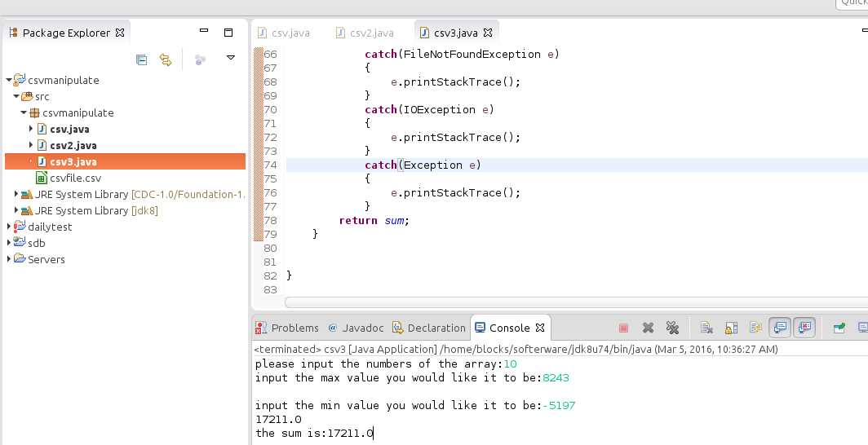868x445 pixels.
Task: Toggle show console when standard out changes
Action: click(780, 328)
